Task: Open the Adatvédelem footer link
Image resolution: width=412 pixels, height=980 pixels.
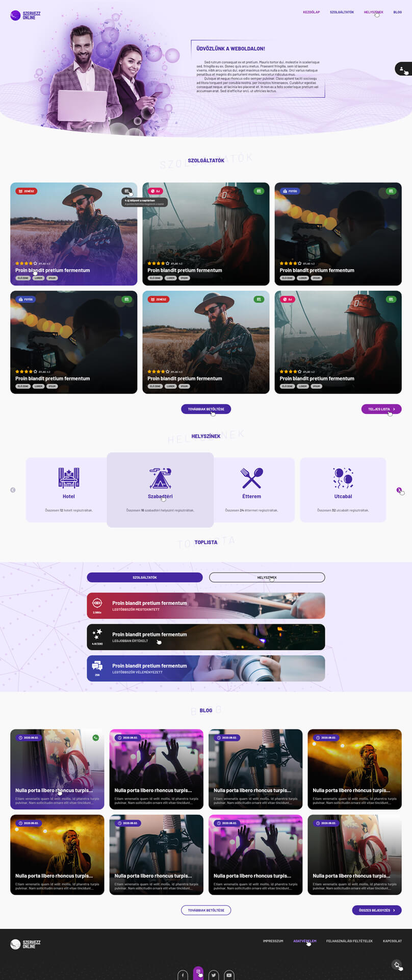Action: click(x=305, y=941)
